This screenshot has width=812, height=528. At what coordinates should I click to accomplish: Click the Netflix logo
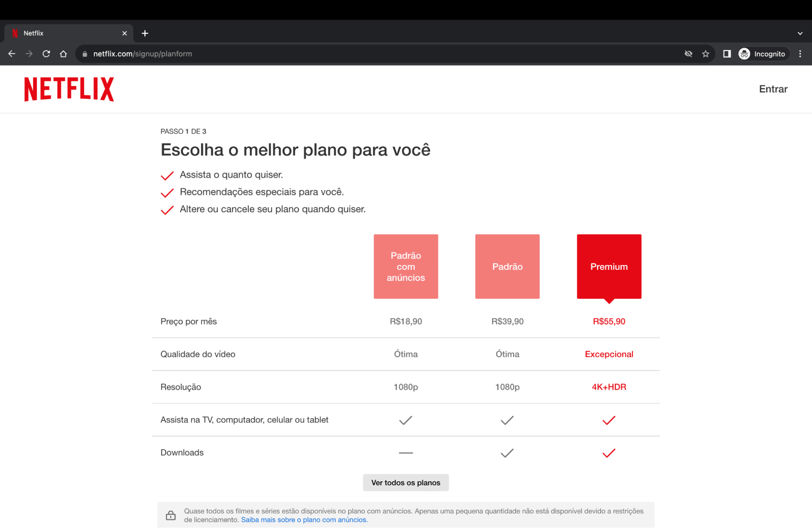69,89
